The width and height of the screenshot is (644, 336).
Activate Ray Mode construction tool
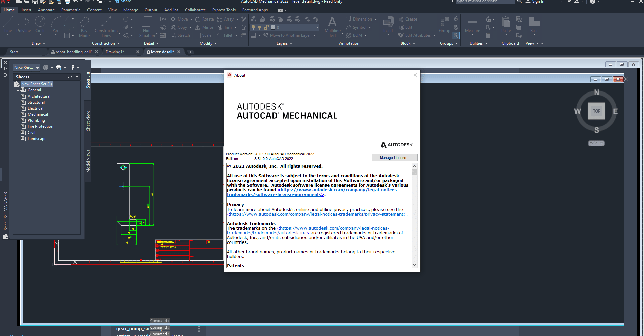[x=84, y=27]
